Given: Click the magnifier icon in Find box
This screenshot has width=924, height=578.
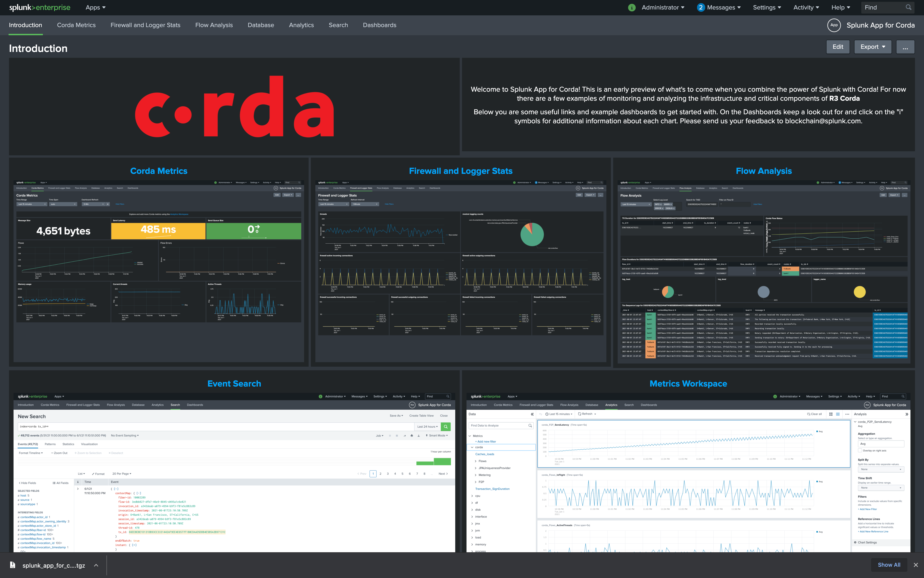Looking at the screenshot, I should (908, 7).
